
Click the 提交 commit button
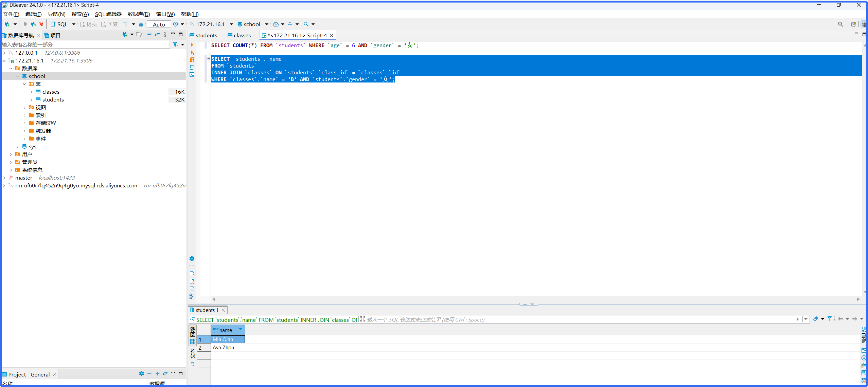tap(88, 24)
